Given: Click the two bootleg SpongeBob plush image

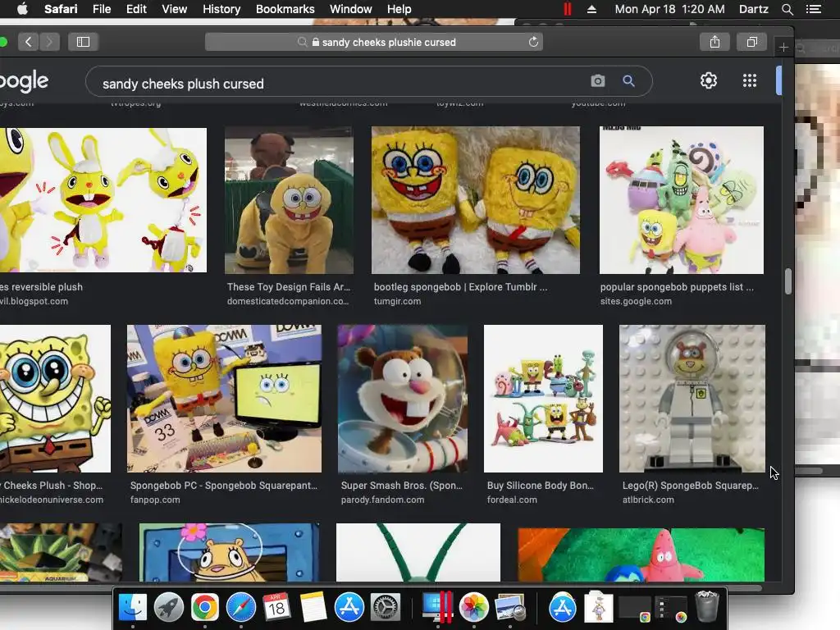Looking at the screenshot, I should click(475, 200).
